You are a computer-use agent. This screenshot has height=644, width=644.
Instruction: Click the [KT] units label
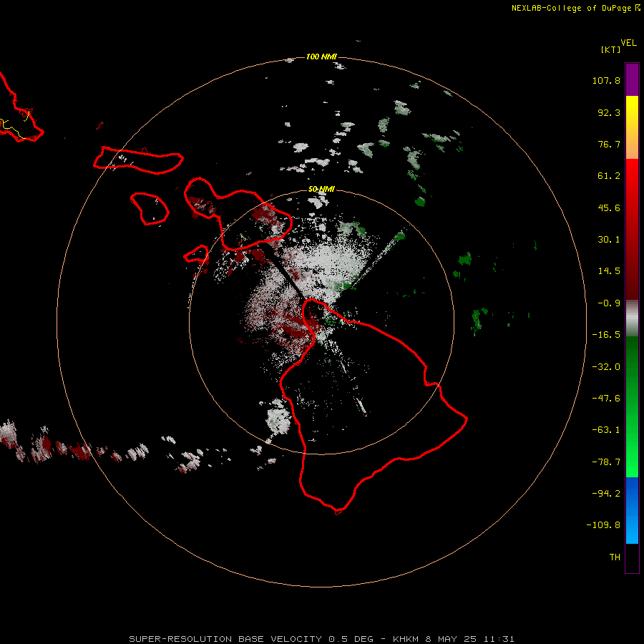click(x=611, y=49)
